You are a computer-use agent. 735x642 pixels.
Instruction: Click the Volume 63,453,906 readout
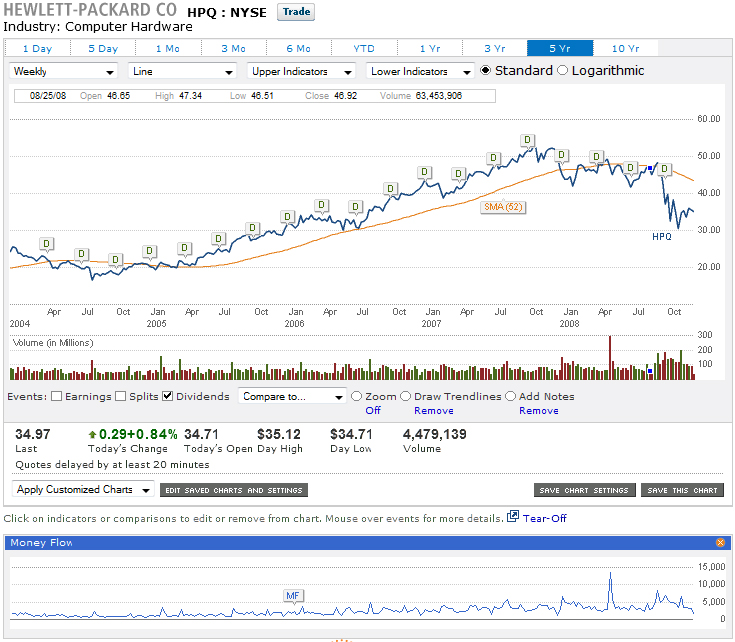[x=421, y=96]
